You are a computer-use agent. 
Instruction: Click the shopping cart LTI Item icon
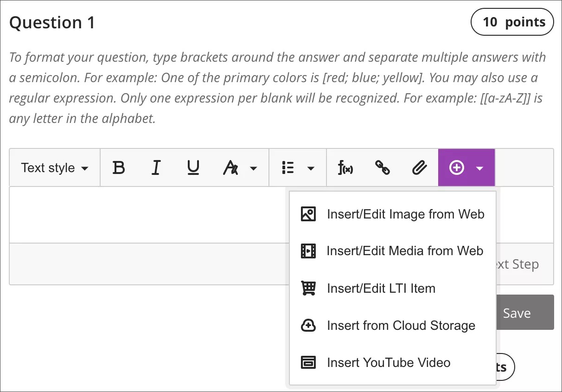[308, 288]
